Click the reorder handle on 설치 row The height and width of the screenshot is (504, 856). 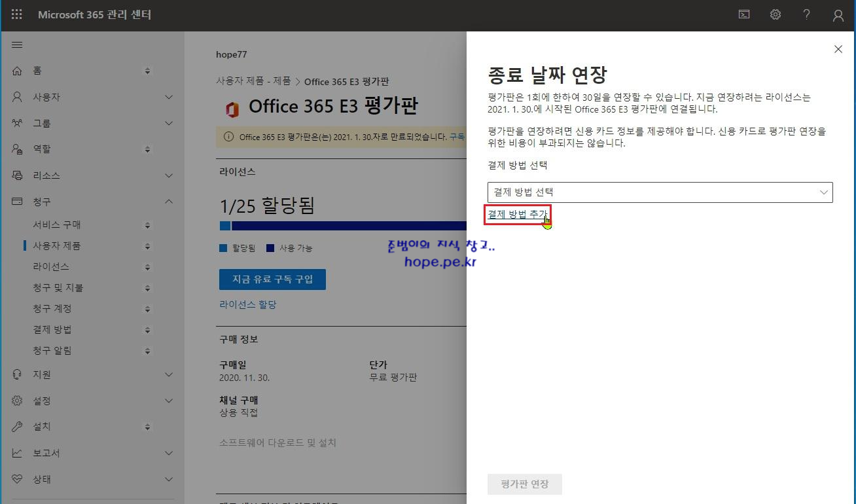(x=147, y=427)
